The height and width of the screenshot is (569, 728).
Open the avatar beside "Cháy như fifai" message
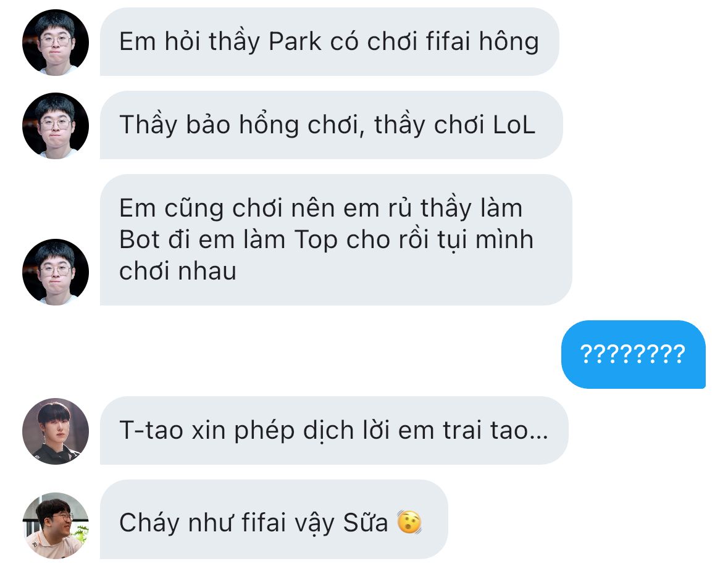pyautogui.click(x=56, y=525)
